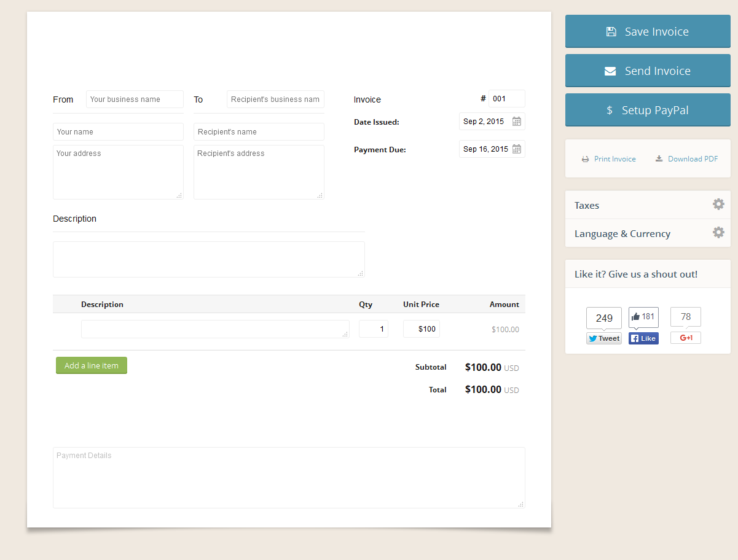The image size is (738, 560).
Task: Click the dollar icon on Setup PayPal
Action: [x=609, y=110]
